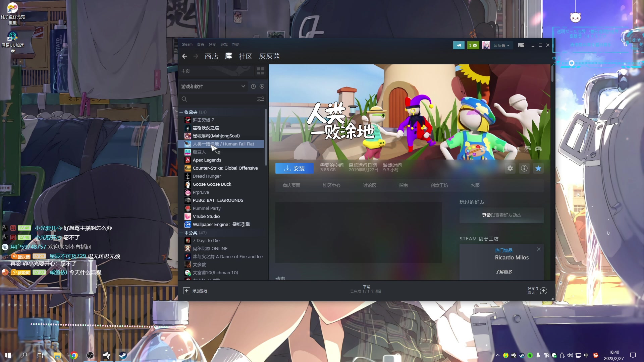Open the 帮助 menu
Viewport: 644px width, 362px height.
coord(236,45)
